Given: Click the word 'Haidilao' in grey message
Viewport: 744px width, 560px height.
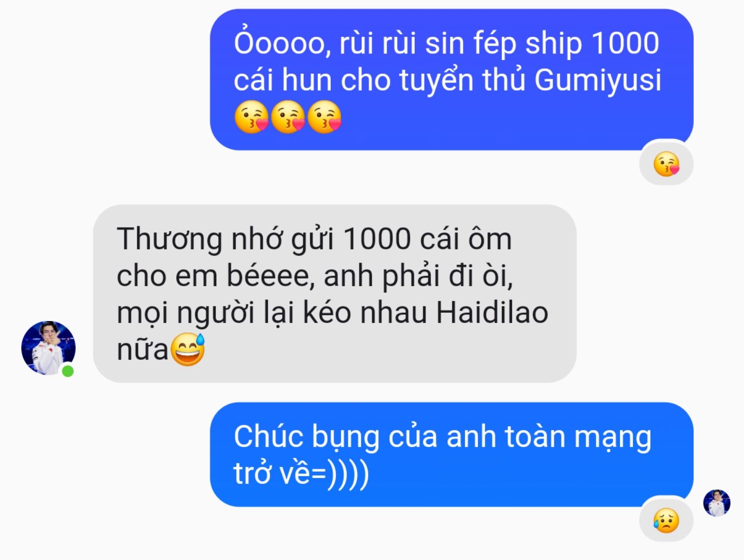Looking at the screenshot, I should 492,313.
